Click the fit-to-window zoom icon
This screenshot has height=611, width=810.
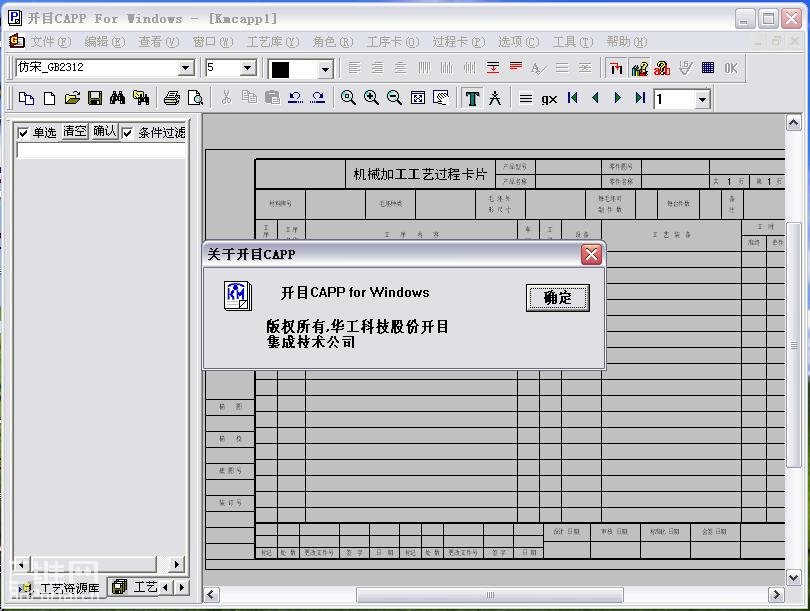click(417, 98)
